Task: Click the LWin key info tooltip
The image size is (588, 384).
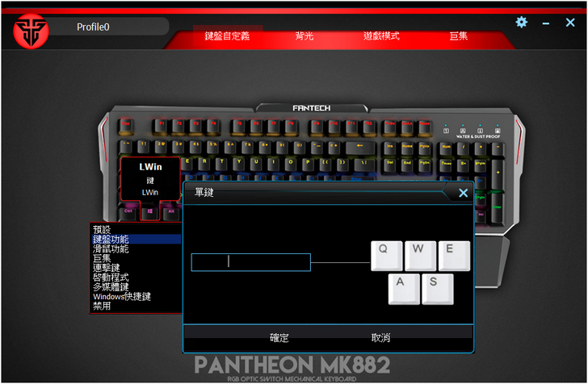Action: [150, 179]
